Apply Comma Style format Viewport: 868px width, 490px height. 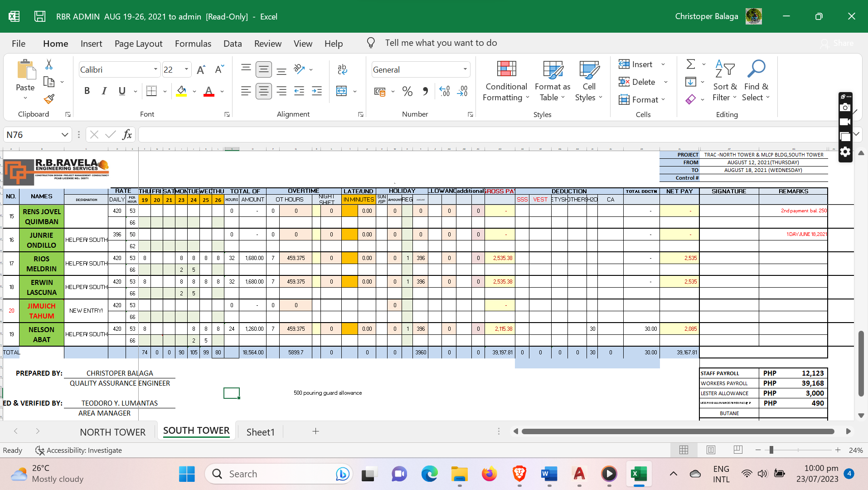[425, 91]
